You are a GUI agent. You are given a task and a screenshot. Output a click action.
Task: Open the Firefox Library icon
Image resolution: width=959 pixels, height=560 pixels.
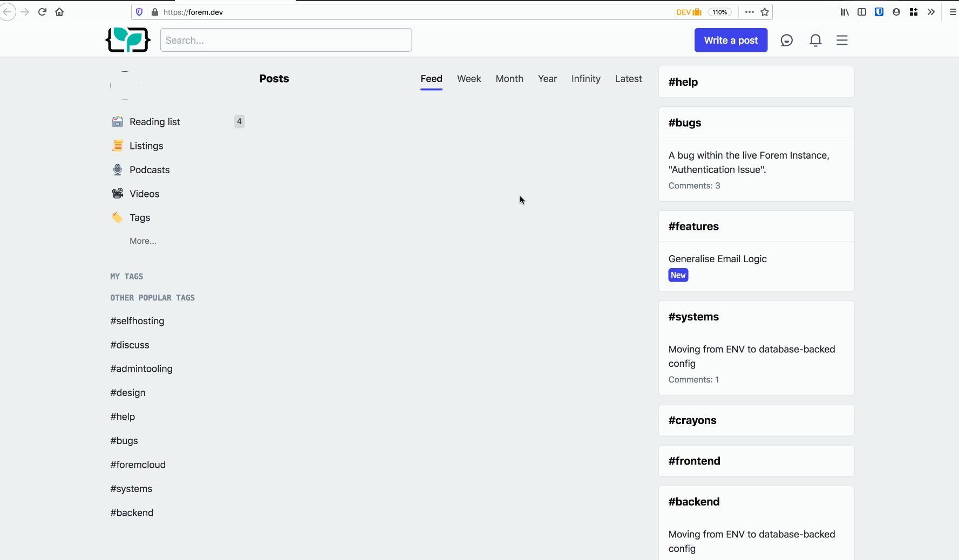tap(845, 12)
